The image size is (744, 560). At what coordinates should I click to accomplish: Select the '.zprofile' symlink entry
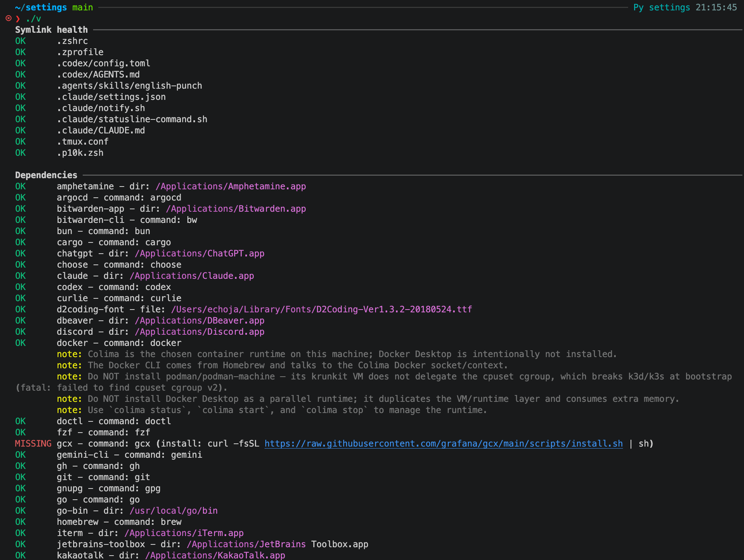click(80, 52)
